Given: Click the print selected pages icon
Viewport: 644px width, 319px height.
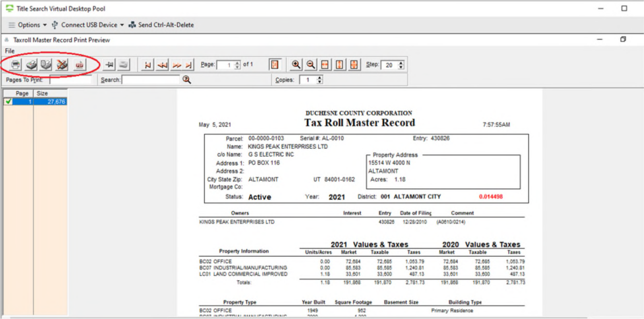Looking at the screenshot, I should [x=46, y=64].
